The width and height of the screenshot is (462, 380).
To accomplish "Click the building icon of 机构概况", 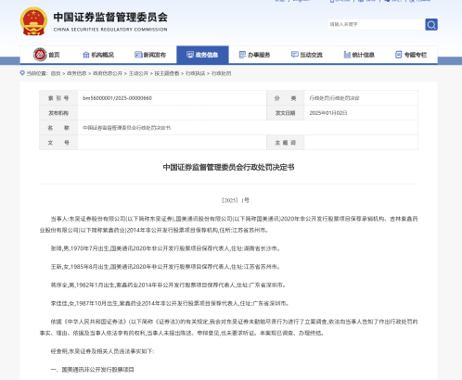I will coord(86,55).
